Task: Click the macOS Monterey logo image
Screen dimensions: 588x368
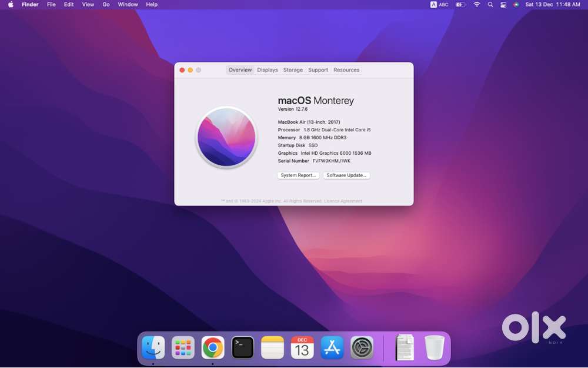Action: pos(226,137)
